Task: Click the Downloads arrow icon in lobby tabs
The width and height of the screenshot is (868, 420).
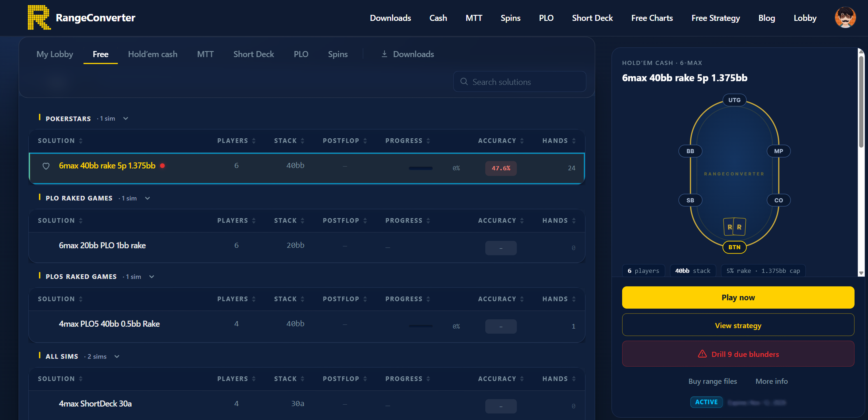Action: (384, 54)
